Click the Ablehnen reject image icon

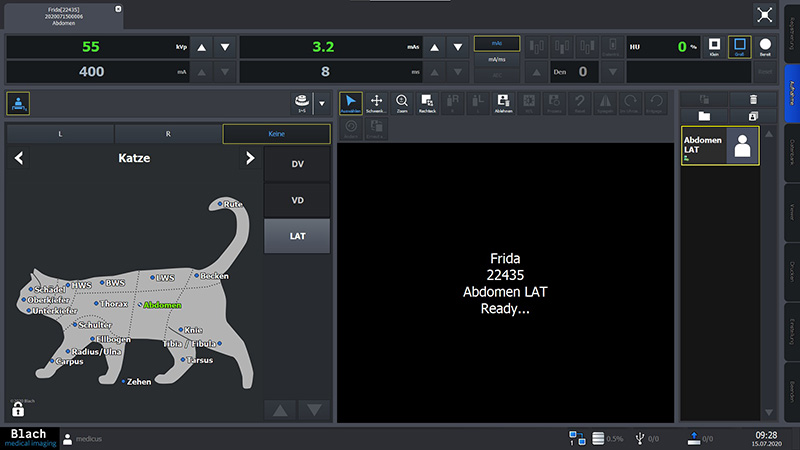[x=504, y=103]
